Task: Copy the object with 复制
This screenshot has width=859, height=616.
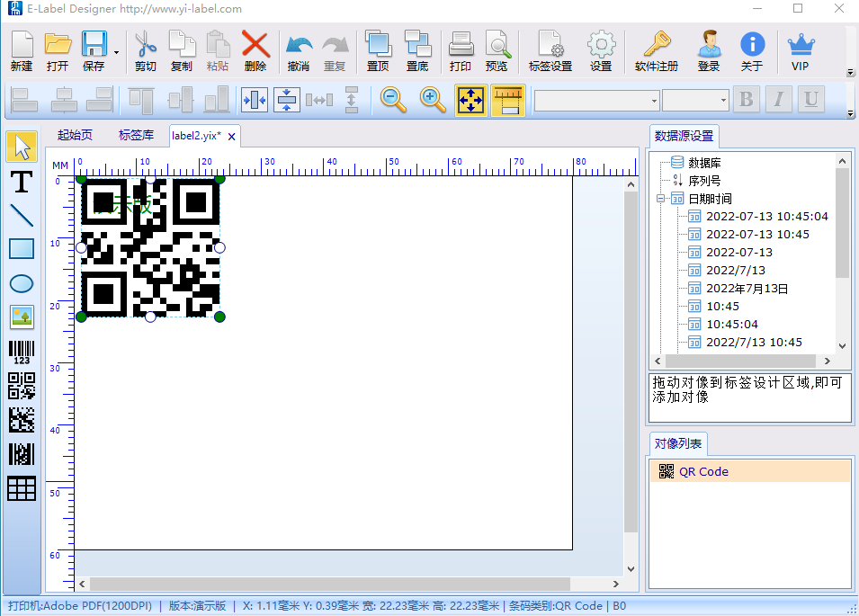Action: 182,50
